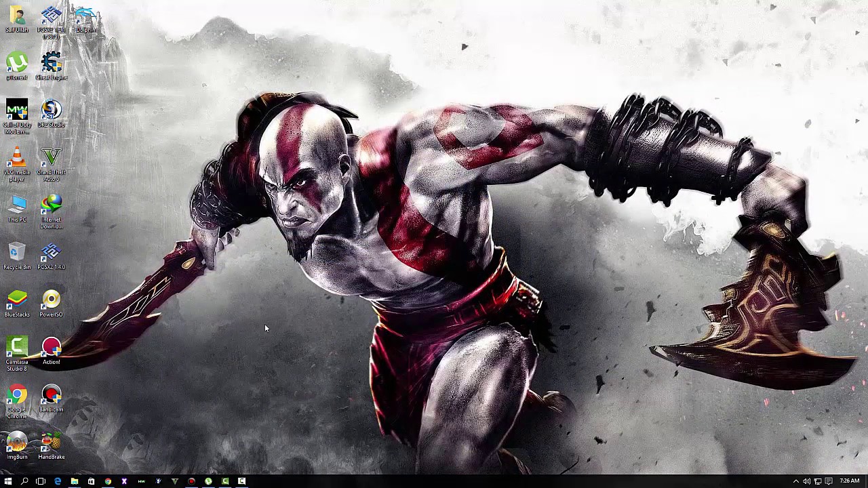The image size is (868, 488).
Task: Click the Grand Theft Auto 5 shortcut
Action: tap(52, 159)
